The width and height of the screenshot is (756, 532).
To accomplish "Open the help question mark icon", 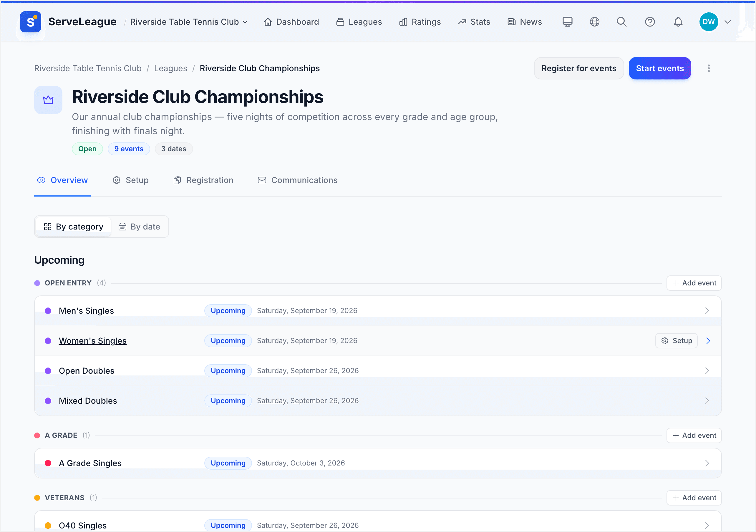I will [x=650, y=22].
